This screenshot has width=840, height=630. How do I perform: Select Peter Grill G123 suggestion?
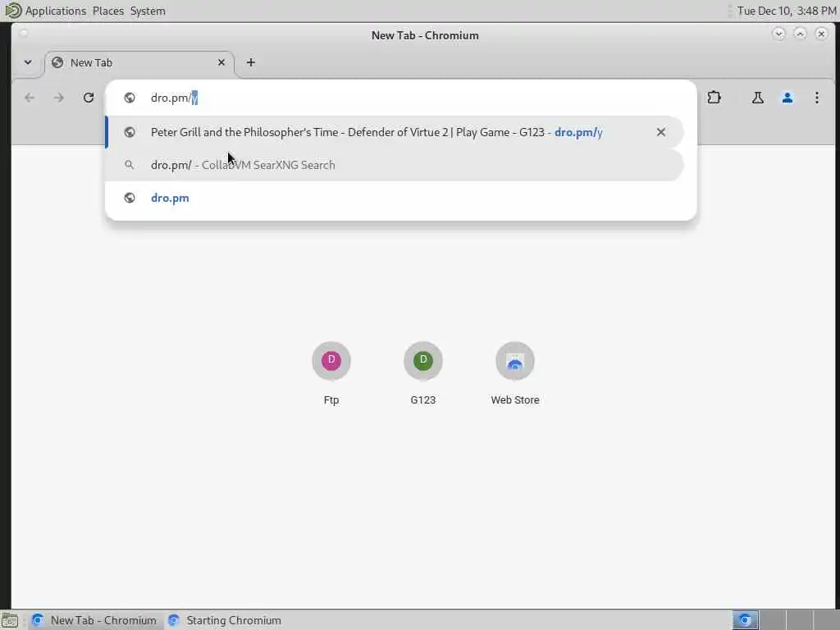point(395,132)
